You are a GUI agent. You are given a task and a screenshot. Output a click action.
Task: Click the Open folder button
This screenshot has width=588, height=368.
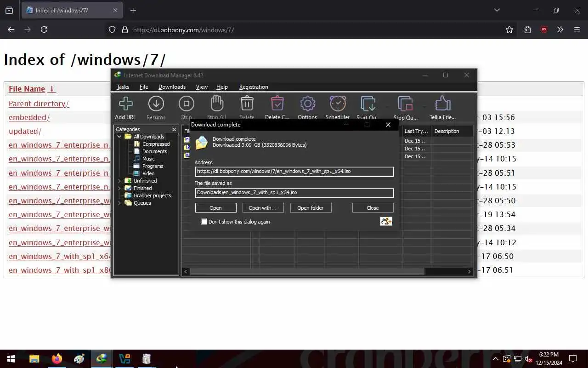[x=311, y=208]
